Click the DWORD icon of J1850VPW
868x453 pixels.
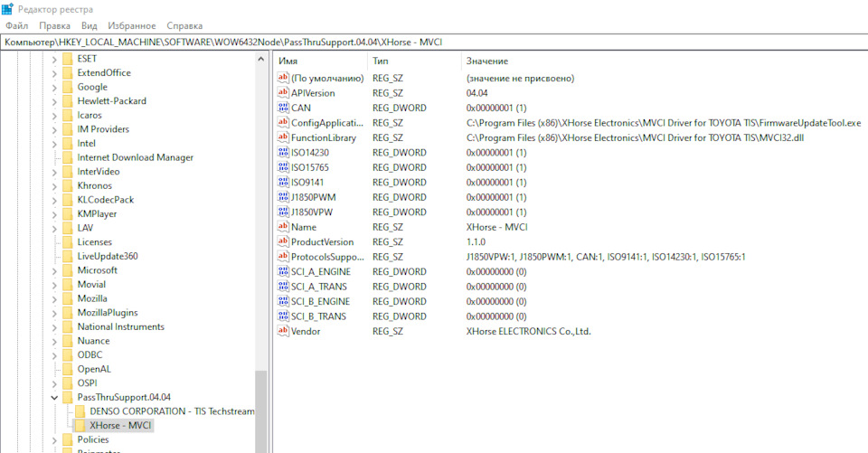click(x=283, y=212)
